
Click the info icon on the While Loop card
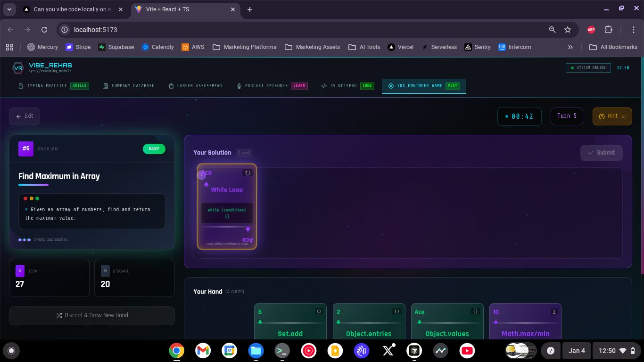[x=202, y=175]
